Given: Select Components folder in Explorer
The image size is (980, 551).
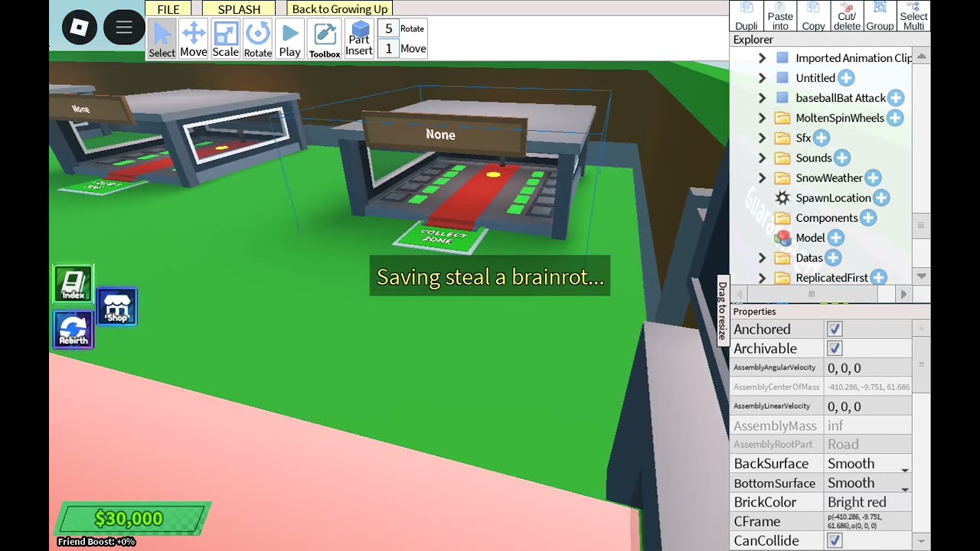Looking at the screenshot, I should pos(826,218).
